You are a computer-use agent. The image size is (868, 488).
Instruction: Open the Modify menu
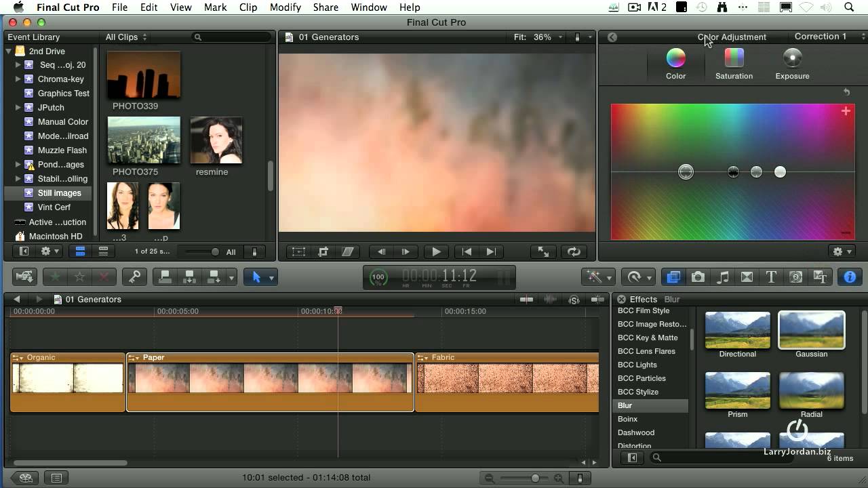pyautogui.click(x=285, y=7)
